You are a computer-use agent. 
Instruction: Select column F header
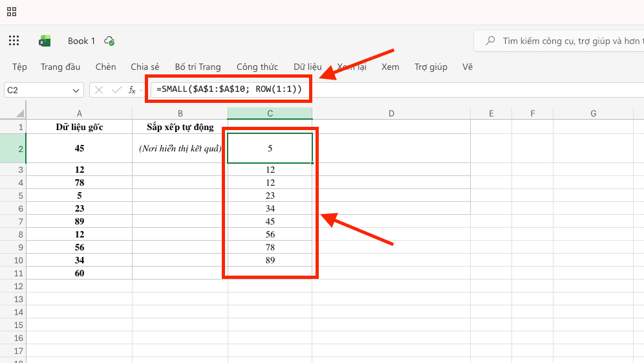pyautogui.click(x=533, y=113)
